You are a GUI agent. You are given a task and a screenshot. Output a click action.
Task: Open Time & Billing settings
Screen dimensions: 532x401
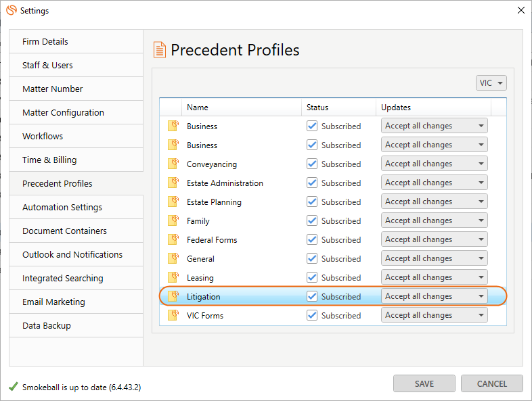76,160
